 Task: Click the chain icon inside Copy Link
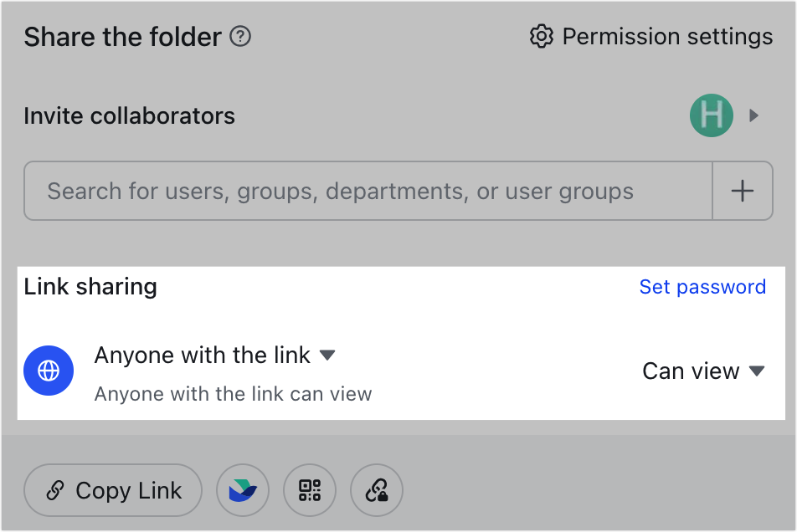(x=55, y=490)
